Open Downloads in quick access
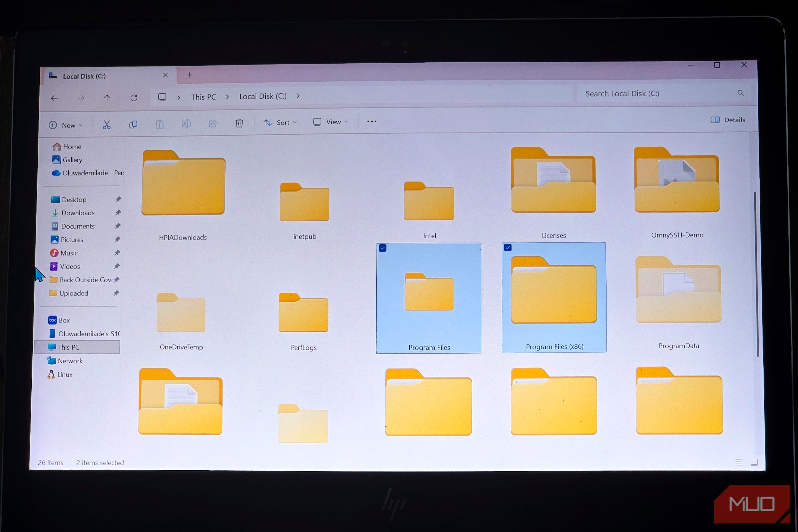 coord(73,213)
